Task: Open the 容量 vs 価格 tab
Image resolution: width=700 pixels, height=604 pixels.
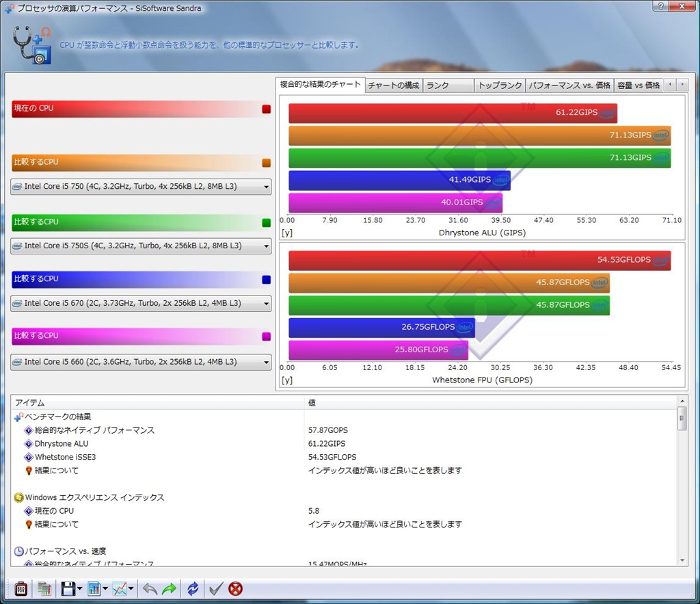Action: coord(638,86)
